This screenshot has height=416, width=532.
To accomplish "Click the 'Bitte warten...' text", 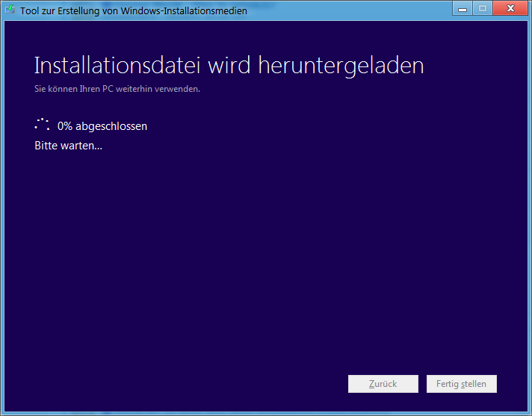I will point(68,146).
